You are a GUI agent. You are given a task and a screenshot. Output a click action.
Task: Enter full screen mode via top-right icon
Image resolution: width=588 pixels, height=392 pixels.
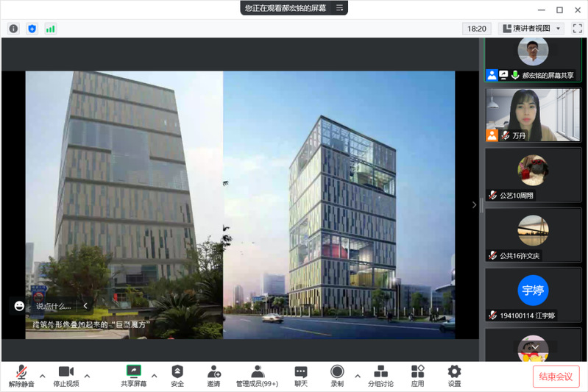point(576,29)
